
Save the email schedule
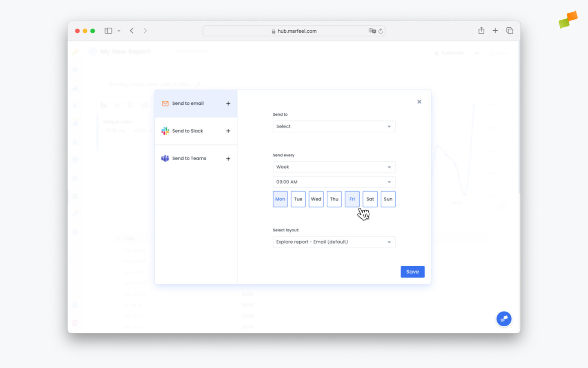click(412, 272)
